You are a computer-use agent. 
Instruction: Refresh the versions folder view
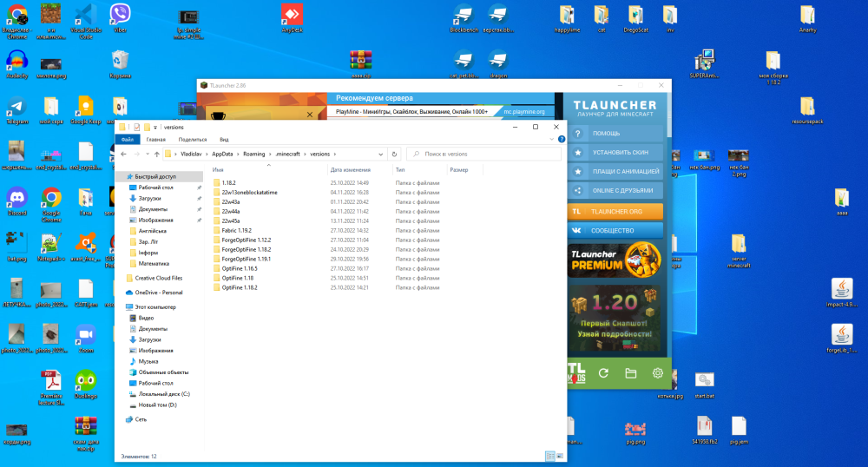coord(394,155)
